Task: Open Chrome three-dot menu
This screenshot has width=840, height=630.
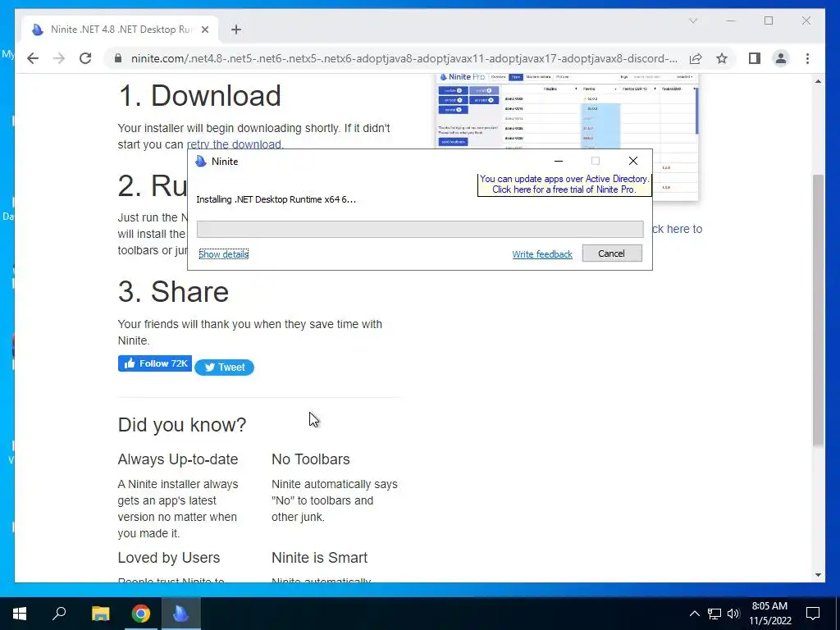Action: 807,58
